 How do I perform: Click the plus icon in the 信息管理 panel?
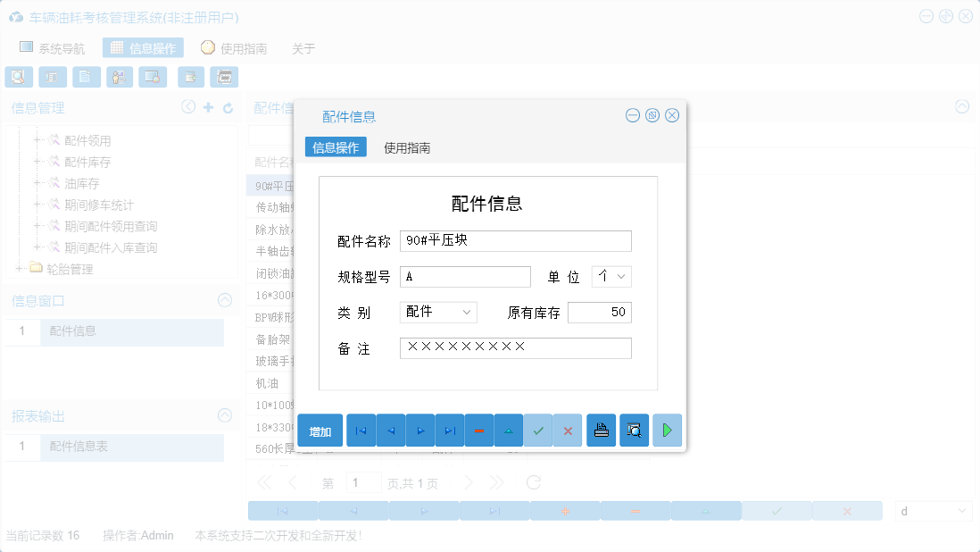pyautogui.click(x=206, y=106)
